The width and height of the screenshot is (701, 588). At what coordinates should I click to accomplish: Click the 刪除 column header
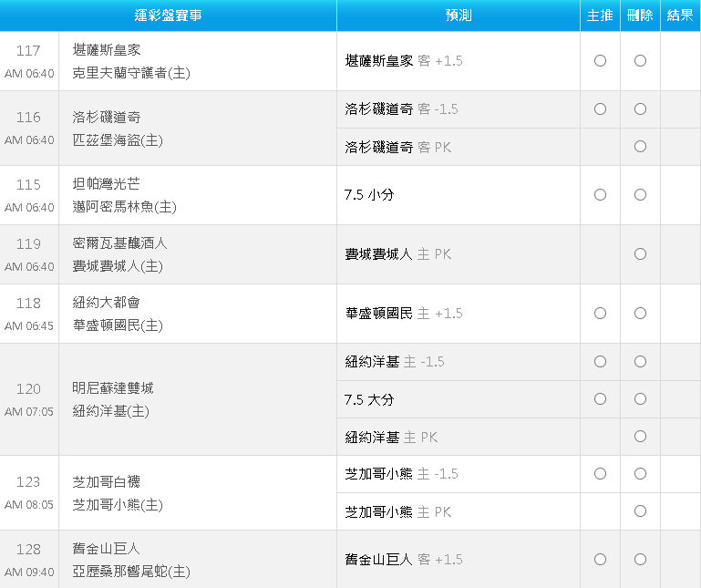tap(640, 15)
